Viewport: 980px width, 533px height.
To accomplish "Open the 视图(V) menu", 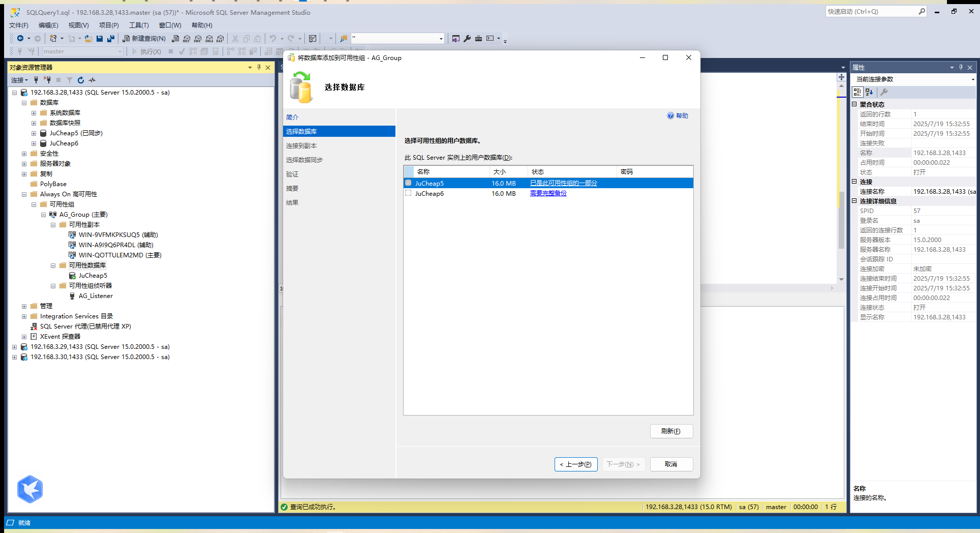I will (x=78, y=25).
